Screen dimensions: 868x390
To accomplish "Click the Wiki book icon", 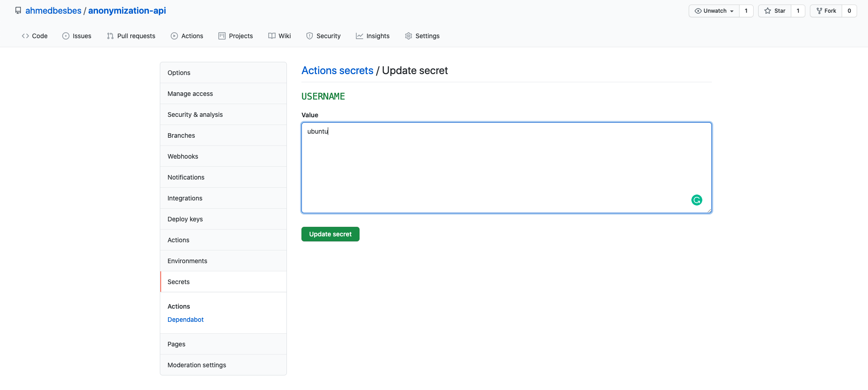I will click(272, 36).
